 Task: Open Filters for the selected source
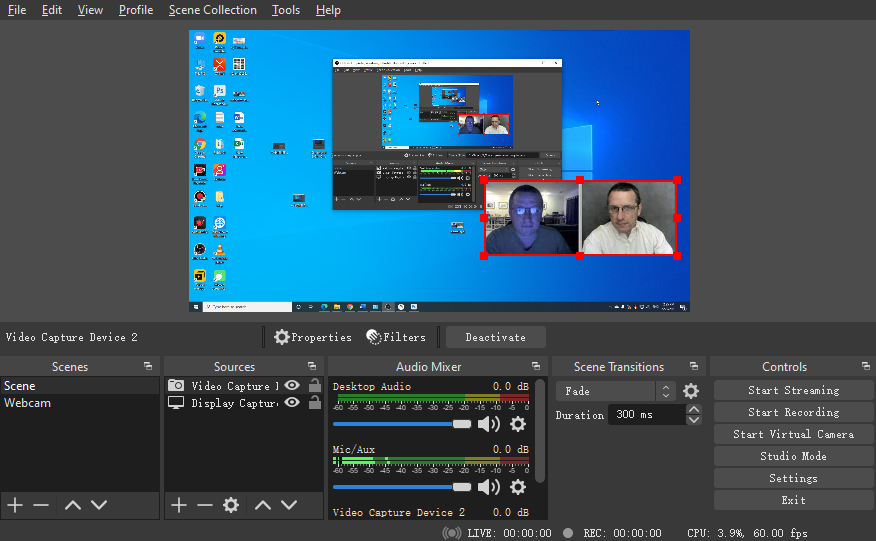[396, 337]
